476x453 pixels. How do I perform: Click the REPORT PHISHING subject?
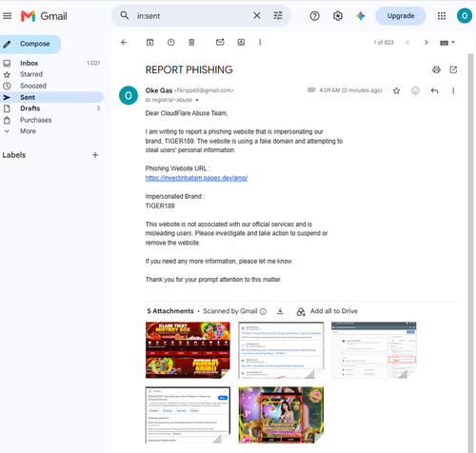tap(189, 69)
